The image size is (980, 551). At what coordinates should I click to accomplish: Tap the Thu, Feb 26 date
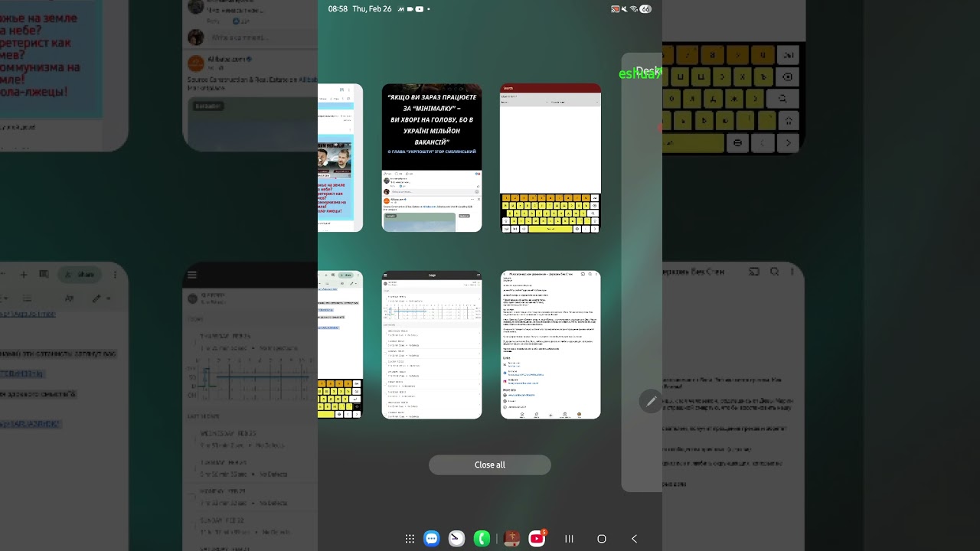[x=372, y=9]
